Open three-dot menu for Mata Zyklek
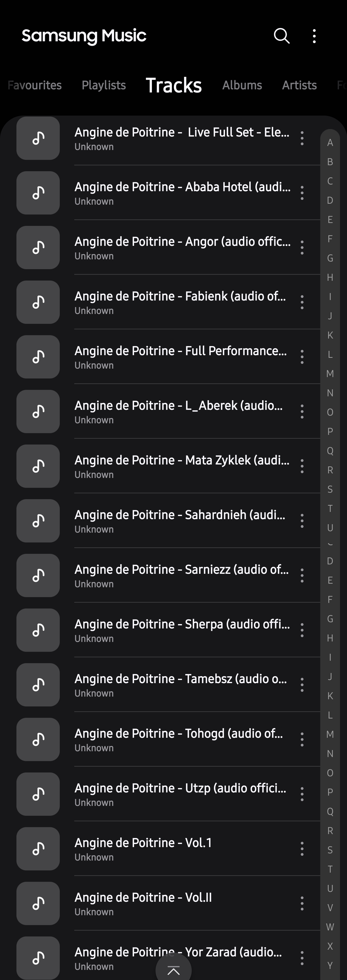347x980 pixels. coord(302,466)
